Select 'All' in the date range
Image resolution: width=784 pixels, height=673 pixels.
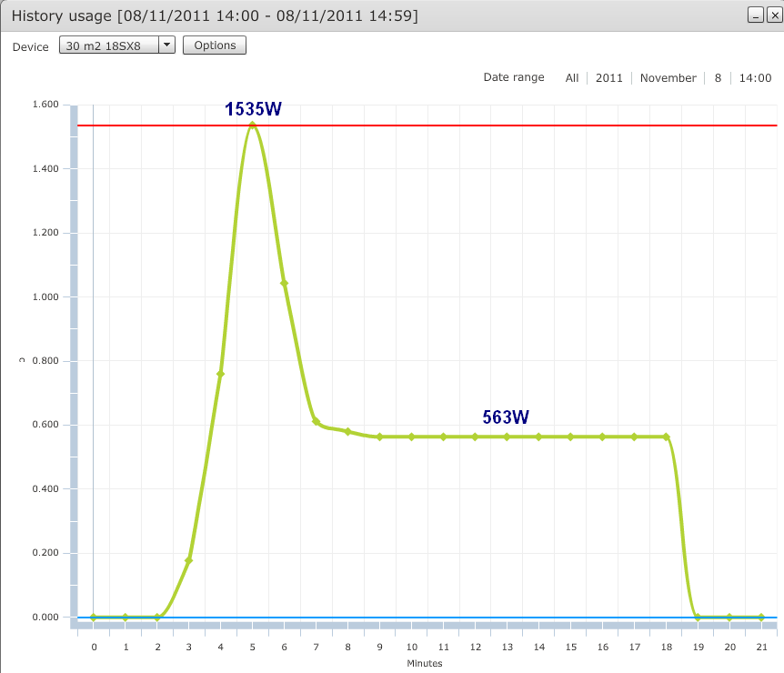[571, 78]
